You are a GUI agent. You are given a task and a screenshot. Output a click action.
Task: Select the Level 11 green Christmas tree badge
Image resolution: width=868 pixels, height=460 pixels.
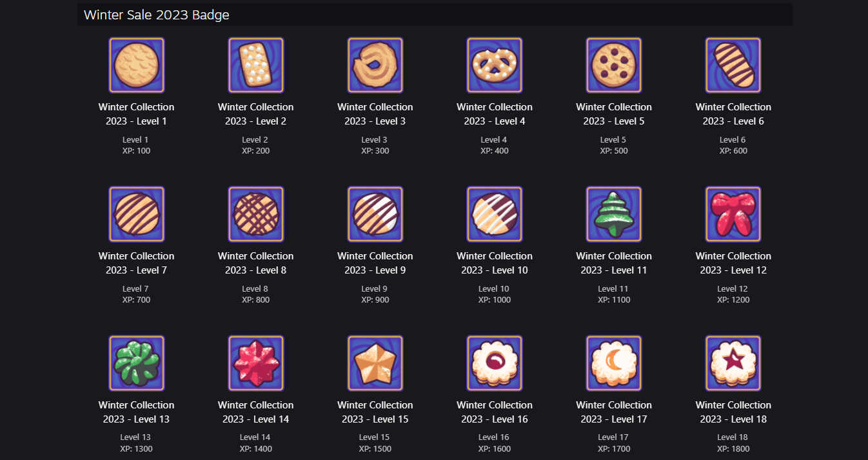click(x=613, y=214)
